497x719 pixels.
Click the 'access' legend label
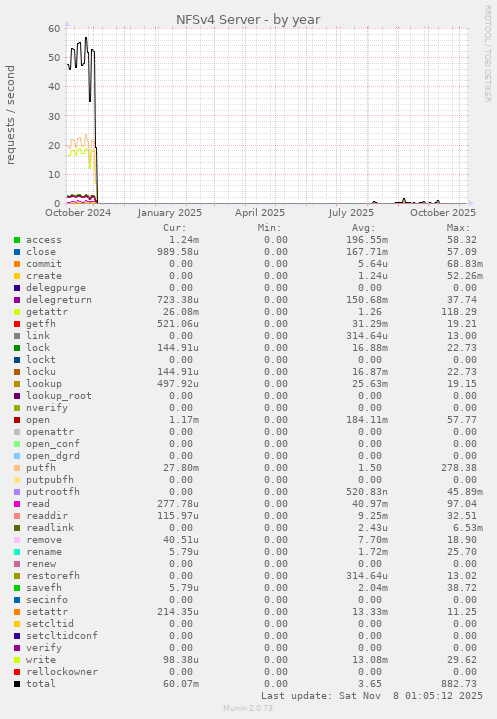44,240
